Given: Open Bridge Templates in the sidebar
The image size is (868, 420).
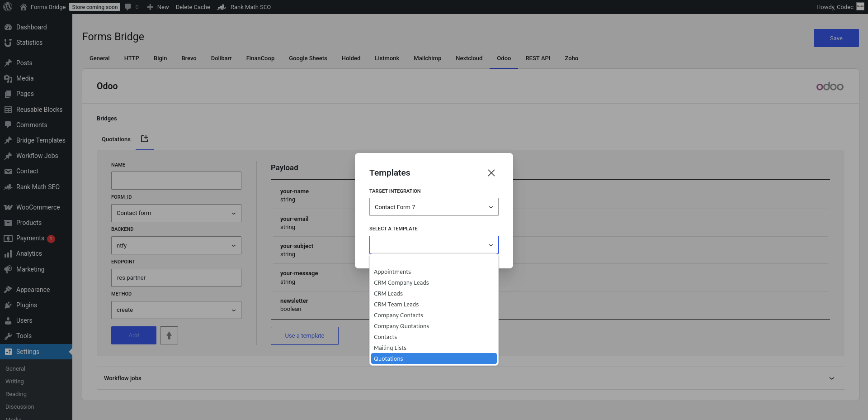Looking at the screenshot, I should tap(36, 140).
